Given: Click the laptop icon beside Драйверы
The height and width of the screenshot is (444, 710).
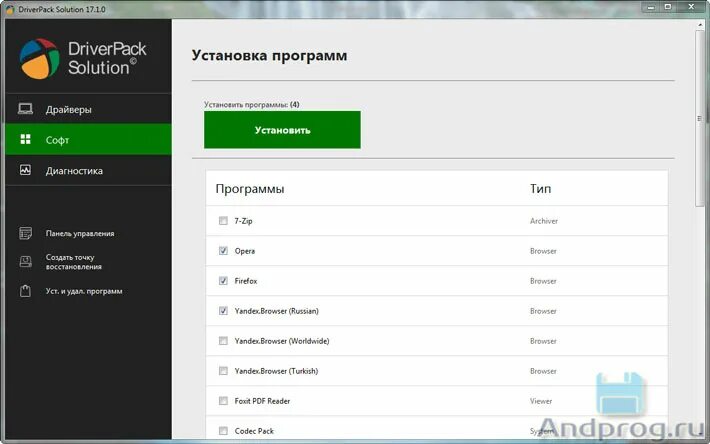Looking at the screenshot, I should [25, 109].
